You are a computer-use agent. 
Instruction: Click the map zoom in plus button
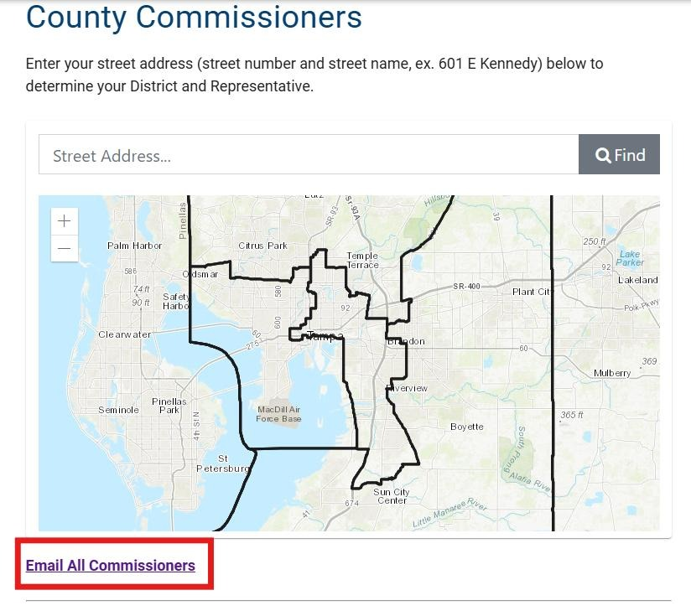[x=65, y=222]
